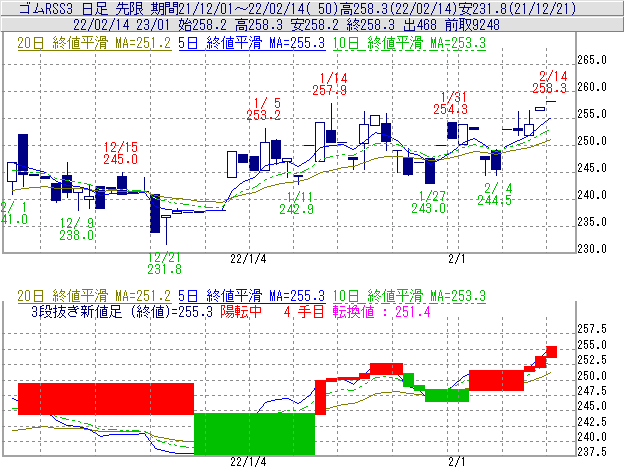
Task: Click the 4 手目 count text
Action: [x=304, y=311]
